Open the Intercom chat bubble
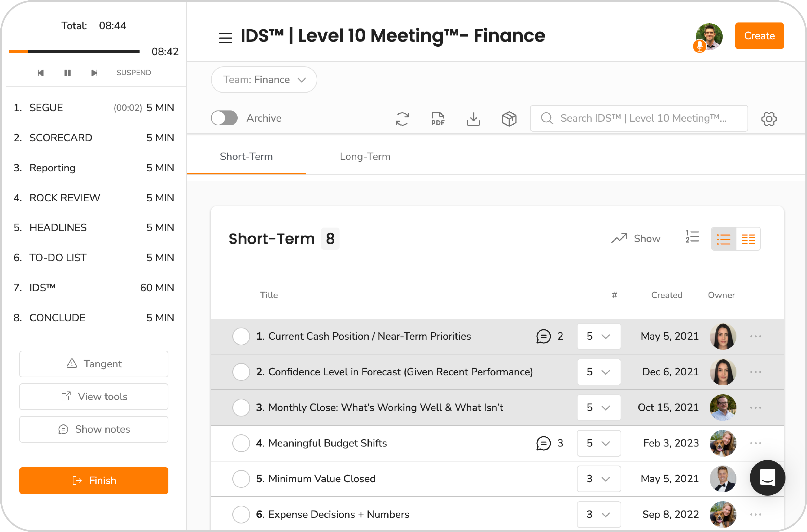Screen dimensions: 807x532 click(767, 478)
